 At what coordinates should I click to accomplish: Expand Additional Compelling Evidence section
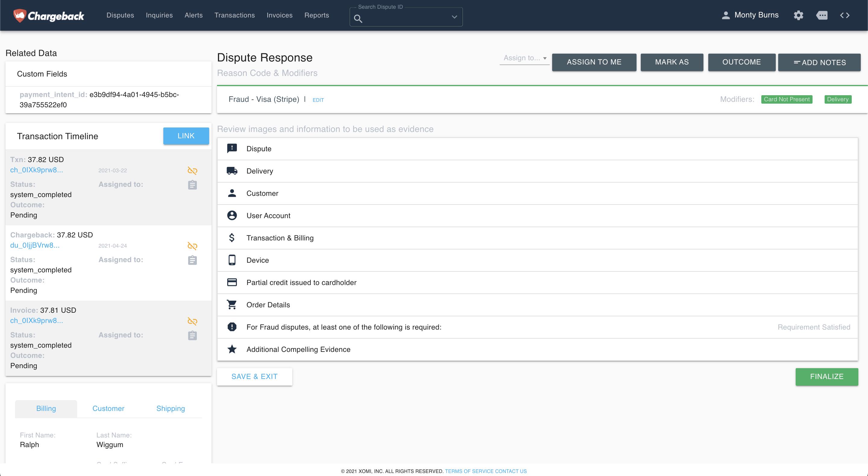[537, 349]
